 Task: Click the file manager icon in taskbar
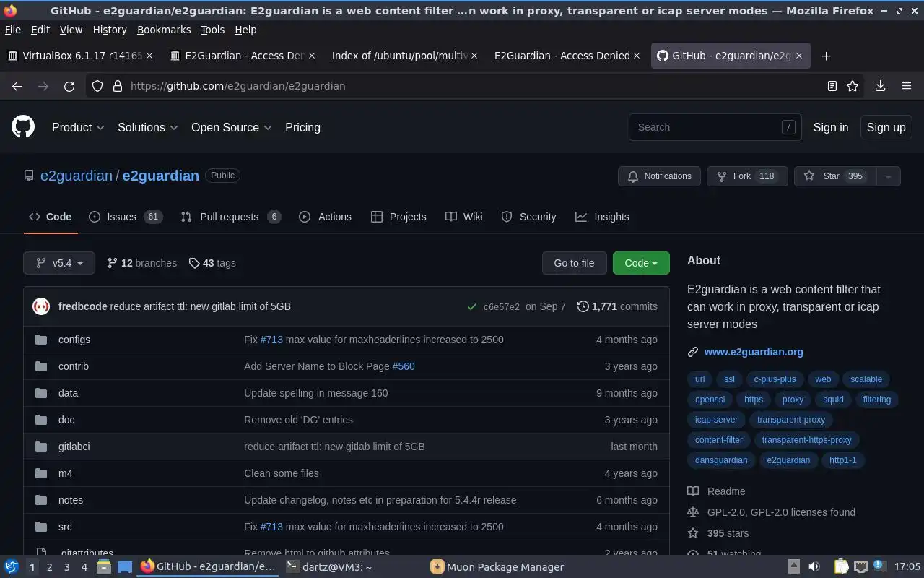[x=104, y=566]
